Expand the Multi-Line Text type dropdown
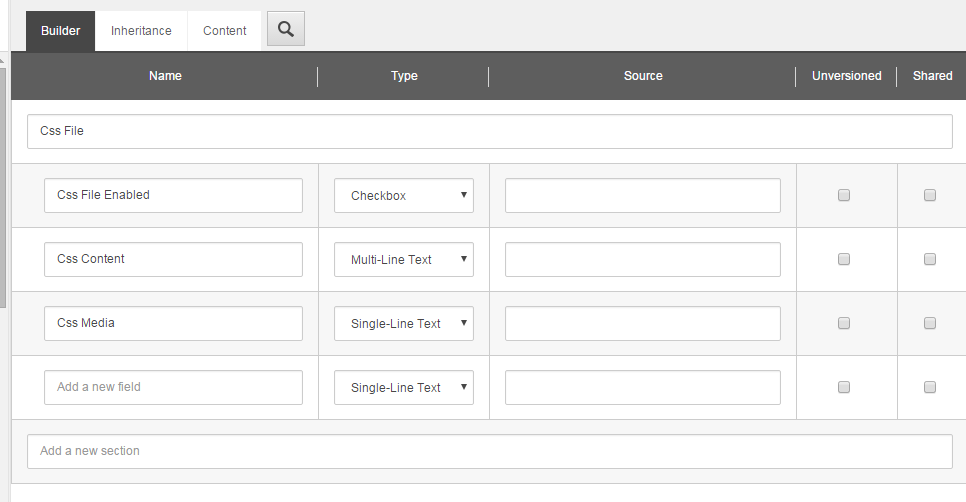The image size is (966, 502). point(404,260)
